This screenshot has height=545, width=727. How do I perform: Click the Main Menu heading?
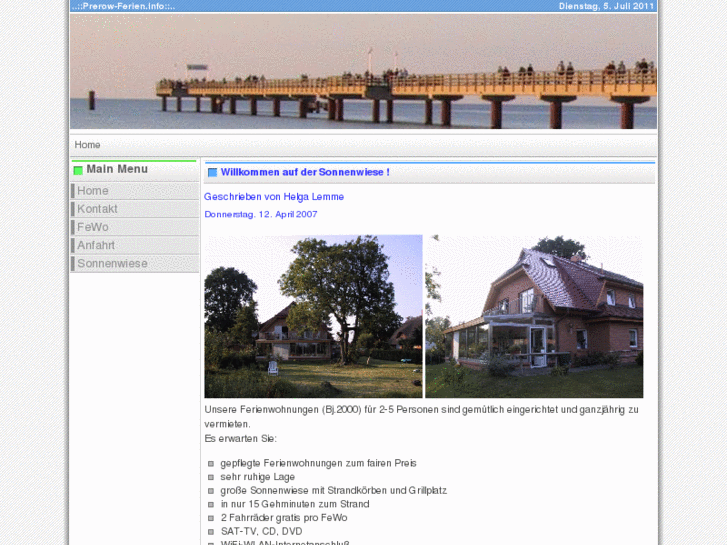(x=117, y=169)
